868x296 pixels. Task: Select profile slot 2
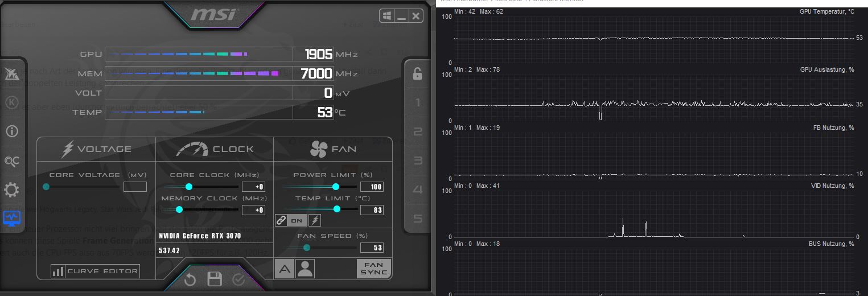coord(417,132)
